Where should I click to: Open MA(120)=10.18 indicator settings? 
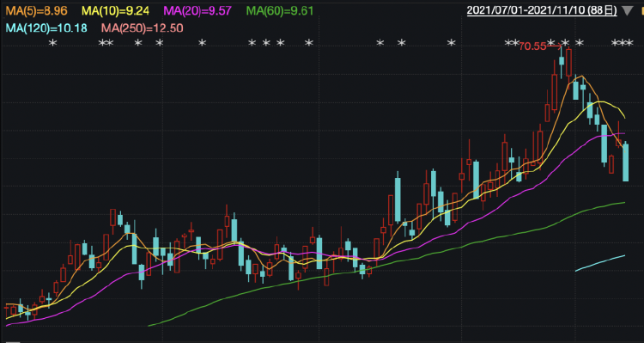46,28
